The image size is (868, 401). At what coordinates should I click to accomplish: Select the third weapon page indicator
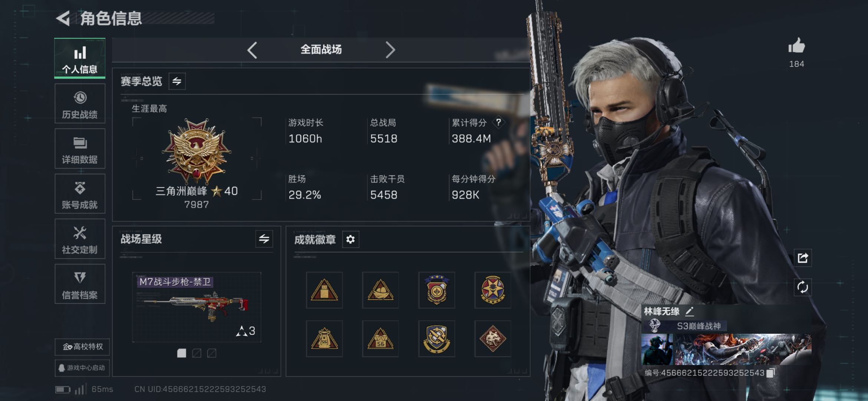coord(212,353)
